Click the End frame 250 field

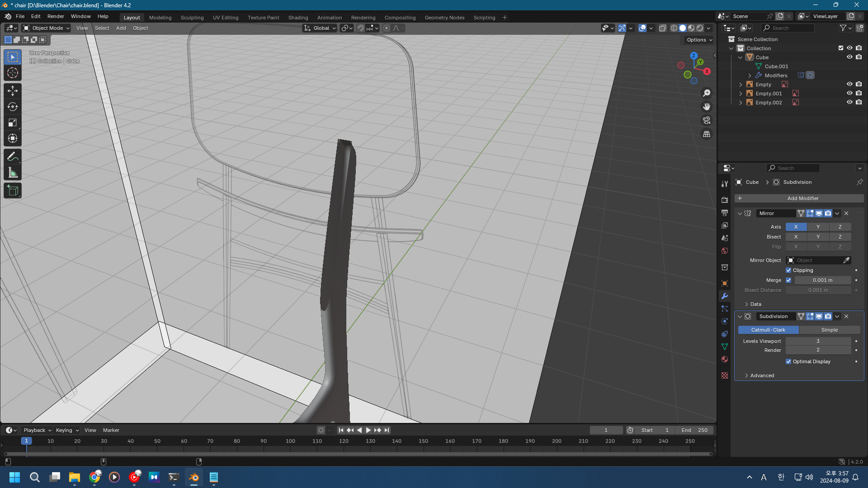[x=694, y=430]
